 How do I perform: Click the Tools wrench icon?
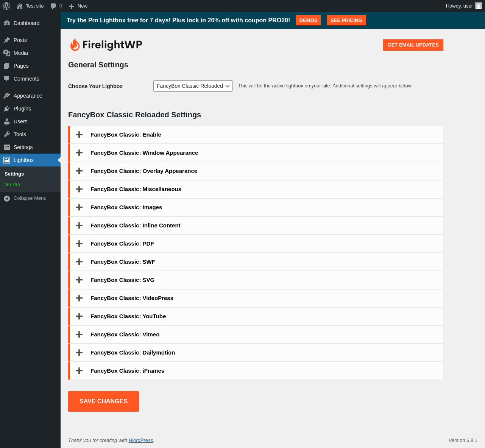tap(7, 134)
